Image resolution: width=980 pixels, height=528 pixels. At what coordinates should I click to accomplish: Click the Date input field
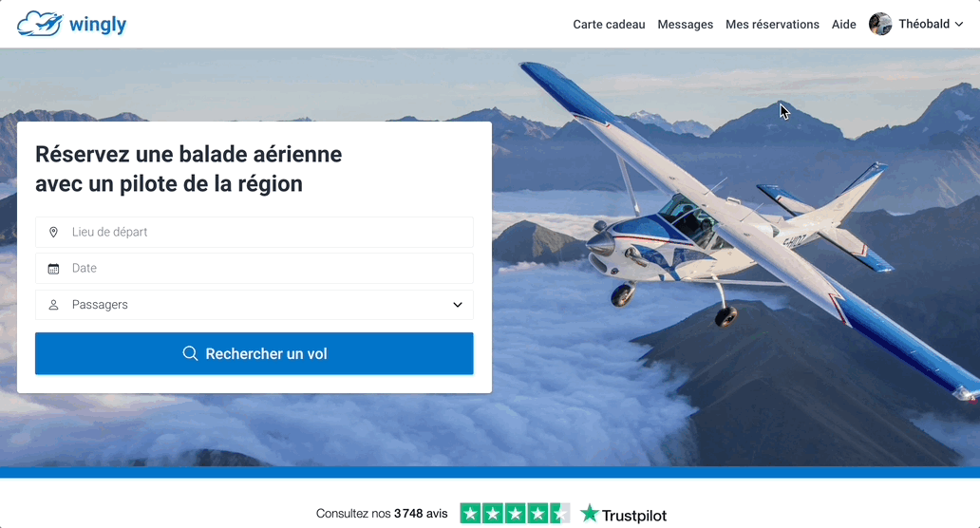click(254, 269)
